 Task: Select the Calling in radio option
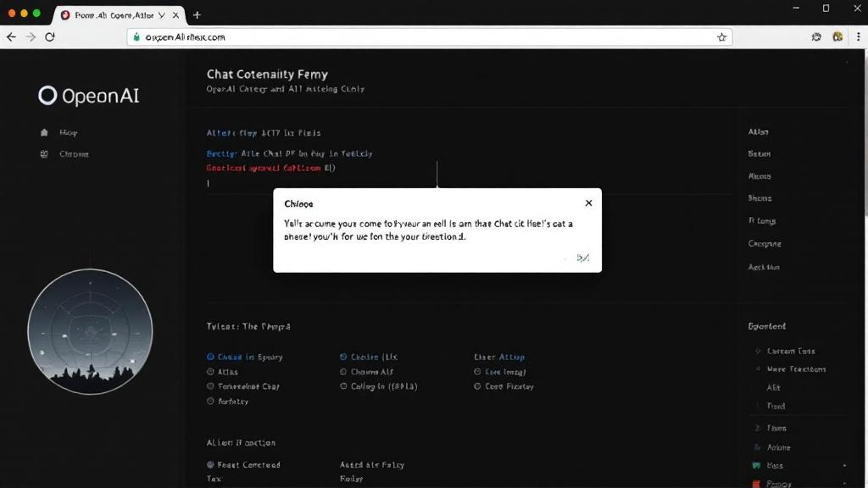343,386
